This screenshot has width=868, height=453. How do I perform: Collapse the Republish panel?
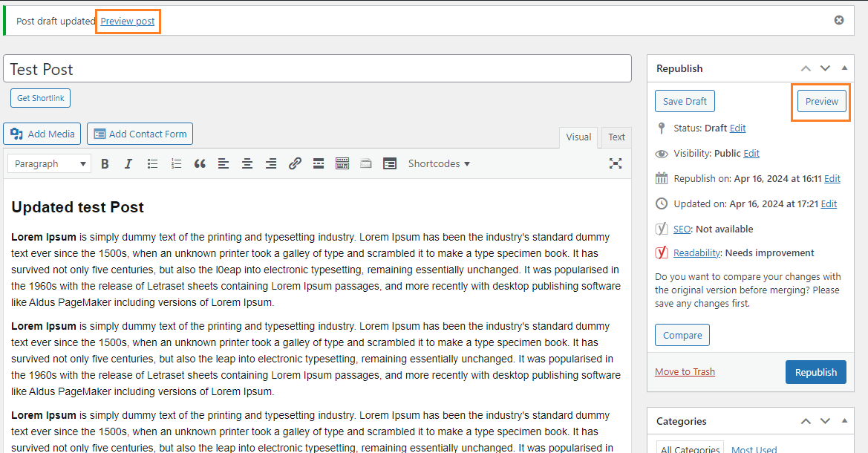(844, 68)
